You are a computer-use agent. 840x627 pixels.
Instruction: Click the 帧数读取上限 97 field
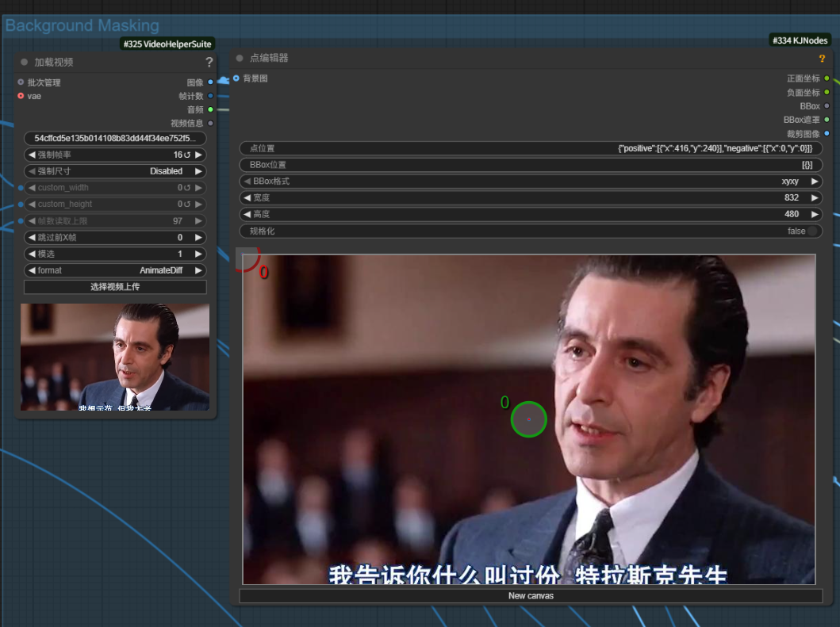[115, 220]
